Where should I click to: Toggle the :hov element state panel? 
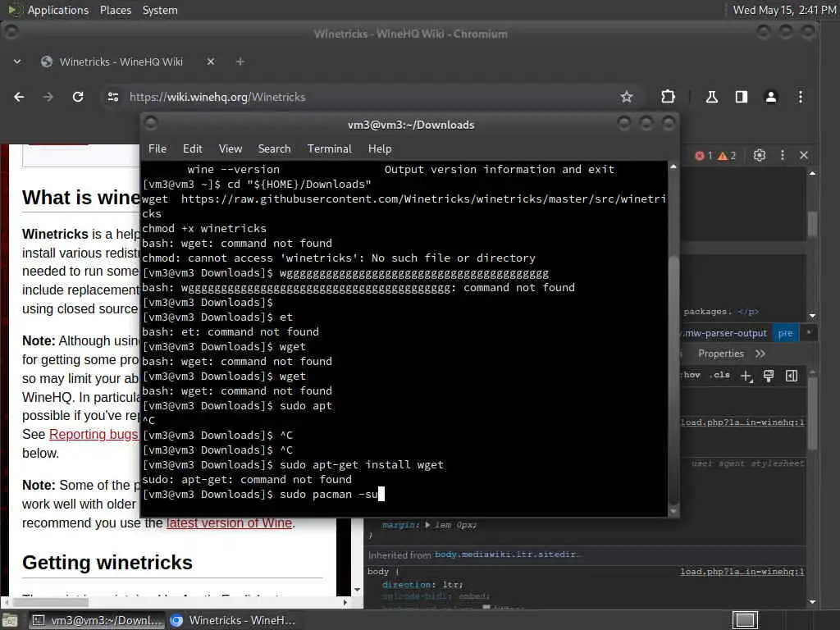691,375
